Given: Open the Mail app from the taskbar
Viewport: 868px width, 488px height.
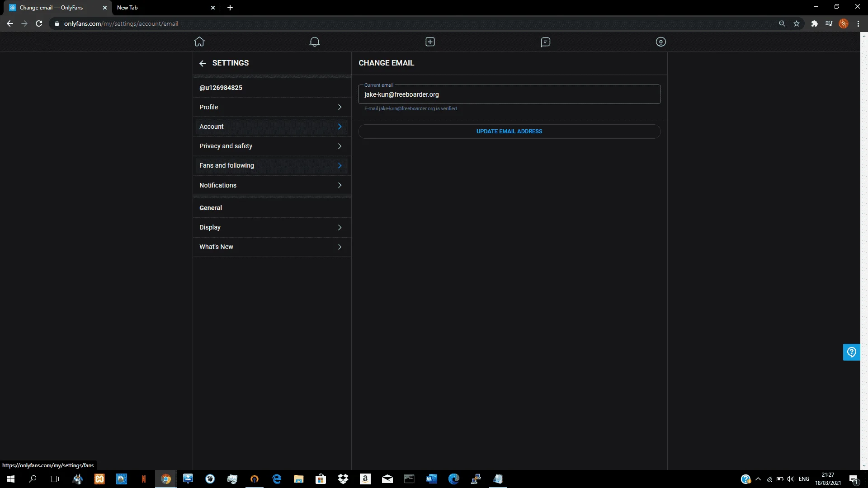Looking at the screenshot, I should (x=387, y=479).
